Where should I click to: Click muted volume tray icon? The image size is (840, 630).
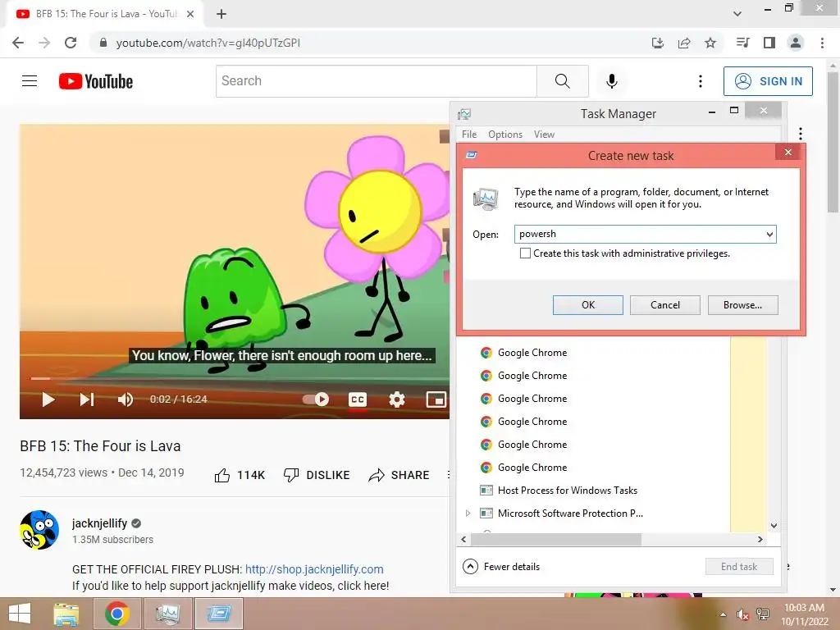point(742,614)
